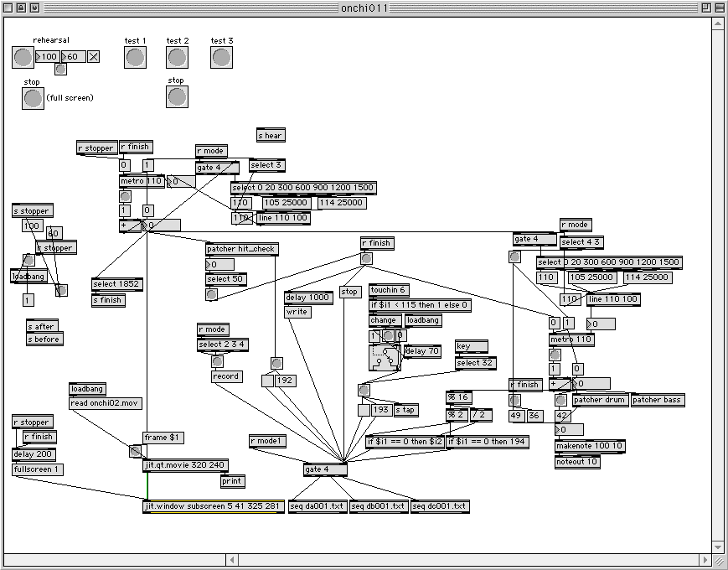728x570 pixels.
Task: Open the patcher drum object
Action: point(600,400)
